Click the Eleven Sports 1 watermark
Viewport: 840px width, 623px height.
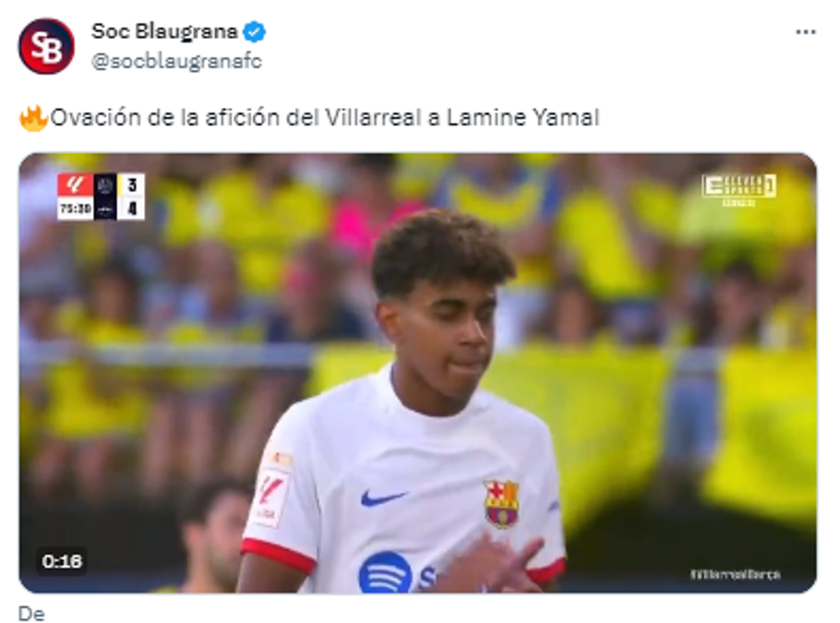(x=738, y=189)
